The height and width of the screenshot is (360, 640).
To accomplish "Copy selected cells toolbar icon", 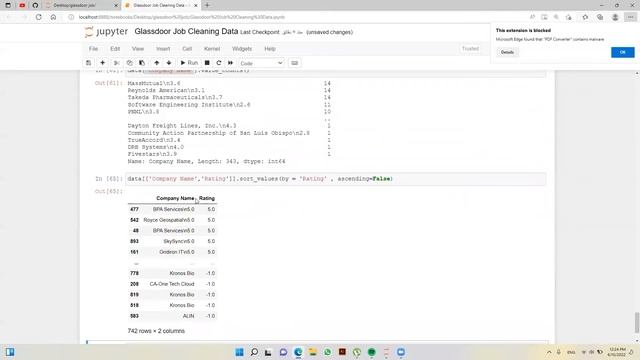I will [129, 63].
